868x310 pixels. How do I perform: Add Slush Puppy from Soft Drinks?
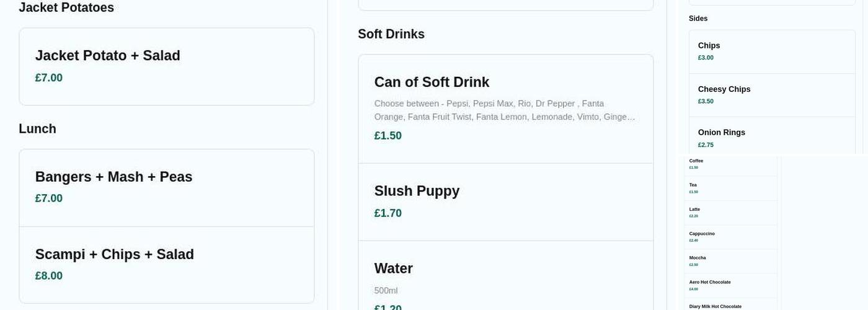pos(505,201)
